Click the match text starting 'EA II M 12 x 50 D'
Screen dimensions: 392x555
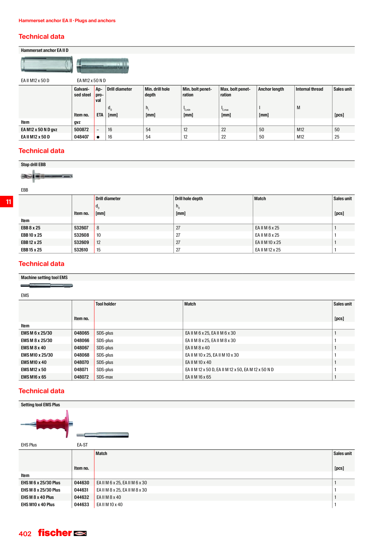point(230,370)
